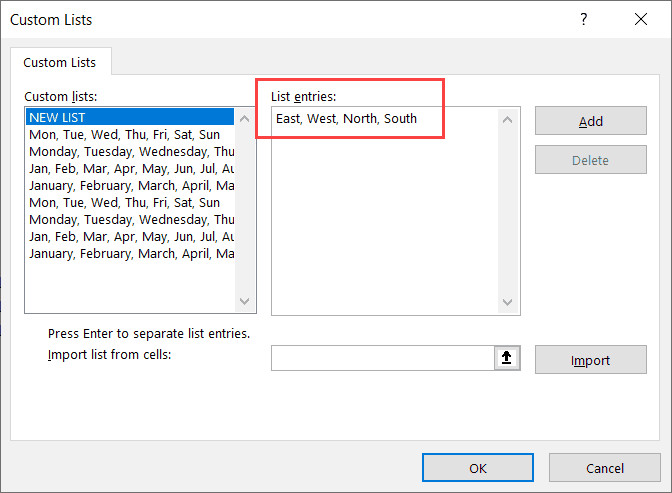Focus the Import list from cells field

pyautogui.click(x=383, y=359)
